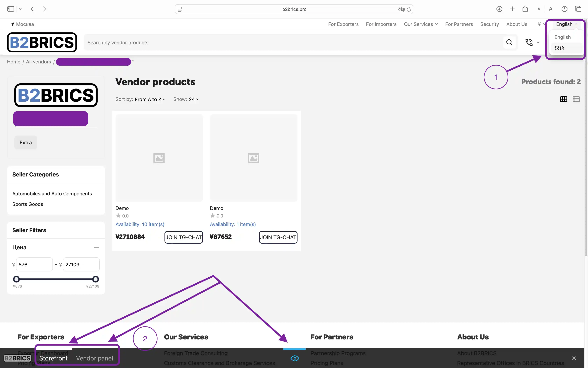Switch to list view layout
This screenshot has width=588, height=368.
[576, 99]
